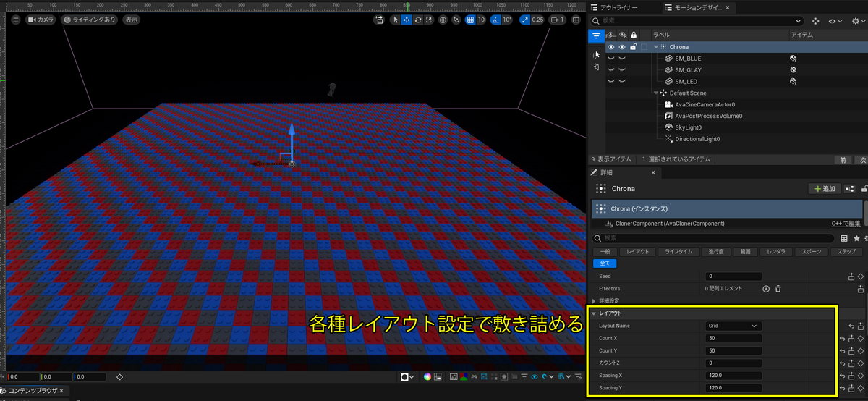Select ClonerComponent (AvaClonerComponent)
Viewport: 868px width, 401px height.
669,224
